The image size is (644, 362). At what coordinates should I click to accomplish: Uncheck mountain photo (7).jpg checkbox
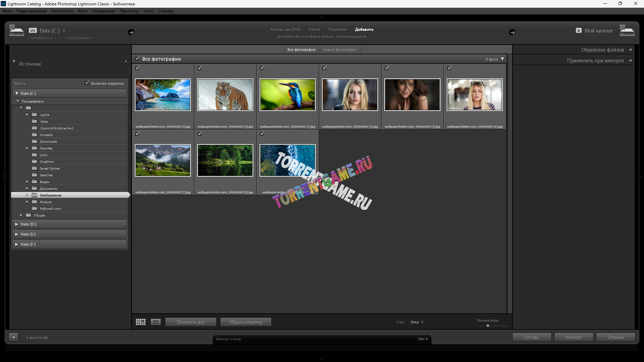[x=137, y=134]
